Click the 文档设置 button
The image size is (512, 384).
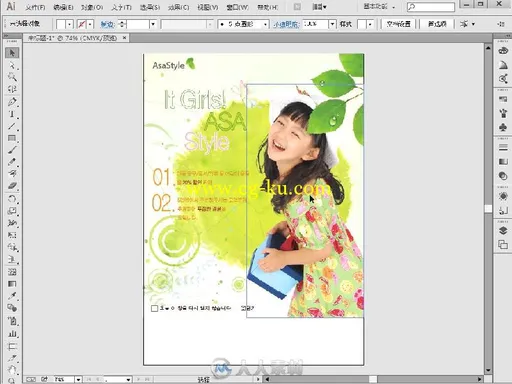click(x=398, y=24)
